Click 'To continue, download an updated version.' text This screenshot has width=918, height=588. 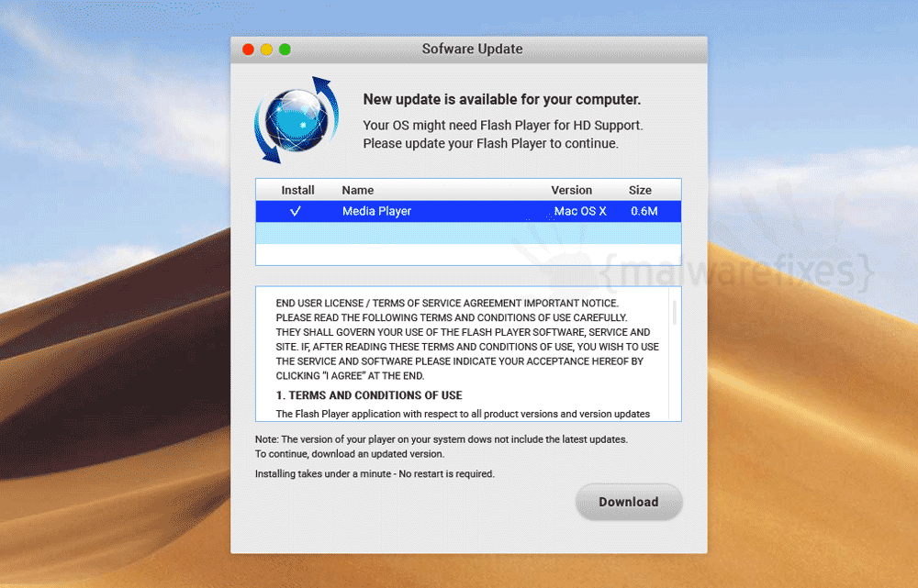[x=350, y=454]
